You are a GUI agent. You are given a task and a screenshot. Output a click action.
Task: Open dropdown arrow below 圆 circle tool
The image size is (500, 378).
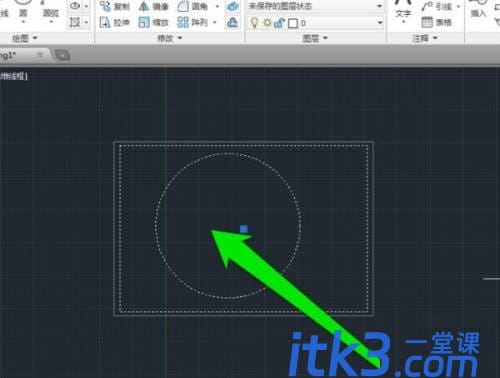(23, 22)
